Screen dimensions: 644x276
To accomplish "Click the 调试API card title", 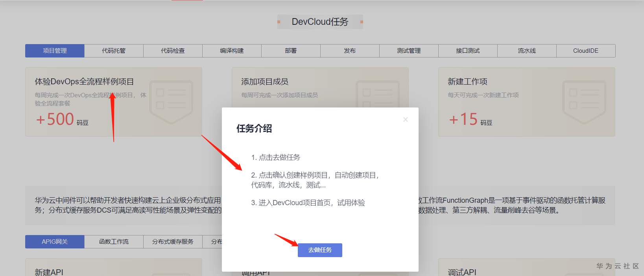I will [462, 272].
